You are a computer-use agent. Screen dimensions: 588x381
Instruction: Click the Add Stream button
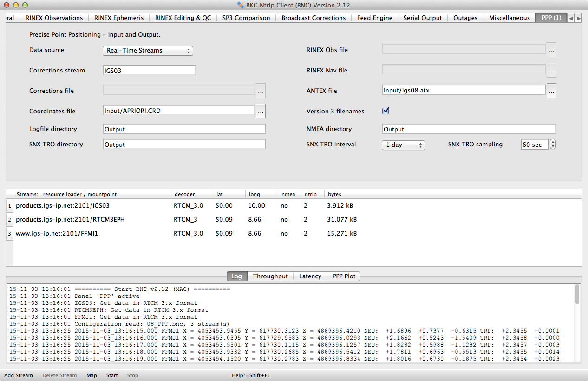(x=19, y=375)
